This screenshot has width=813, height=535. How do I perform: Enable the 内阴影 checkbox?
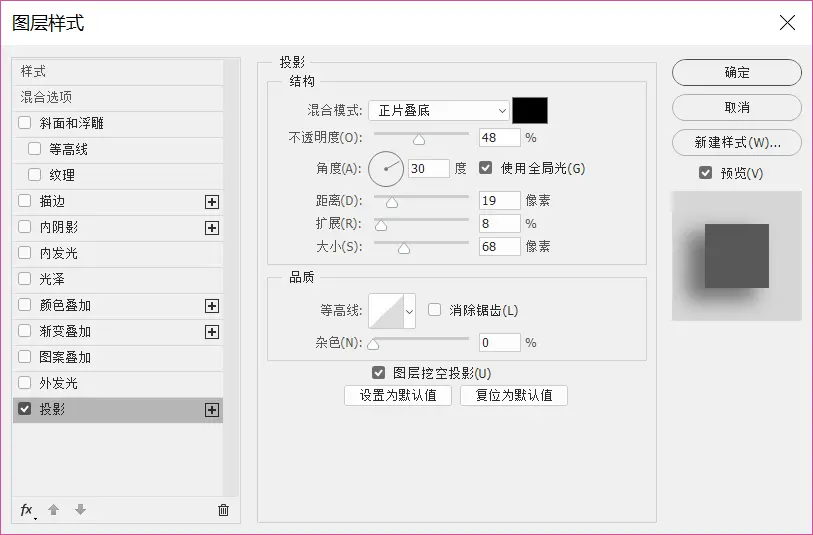point(24,227)
